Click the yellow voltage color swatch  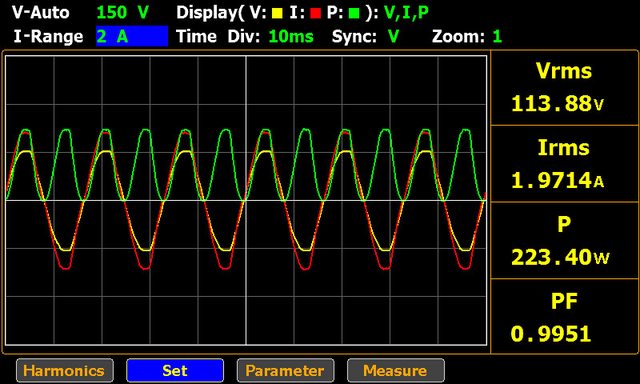point(277,13)
